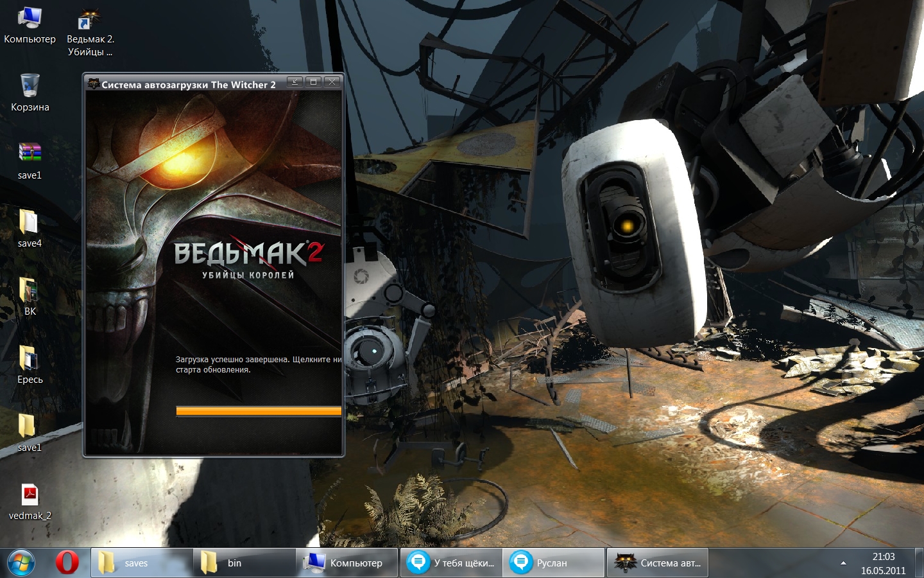This screenshot has width=924, height=578.
Task: Maximize The Witcher 2 autoloader window
Action: pos(313,82)
